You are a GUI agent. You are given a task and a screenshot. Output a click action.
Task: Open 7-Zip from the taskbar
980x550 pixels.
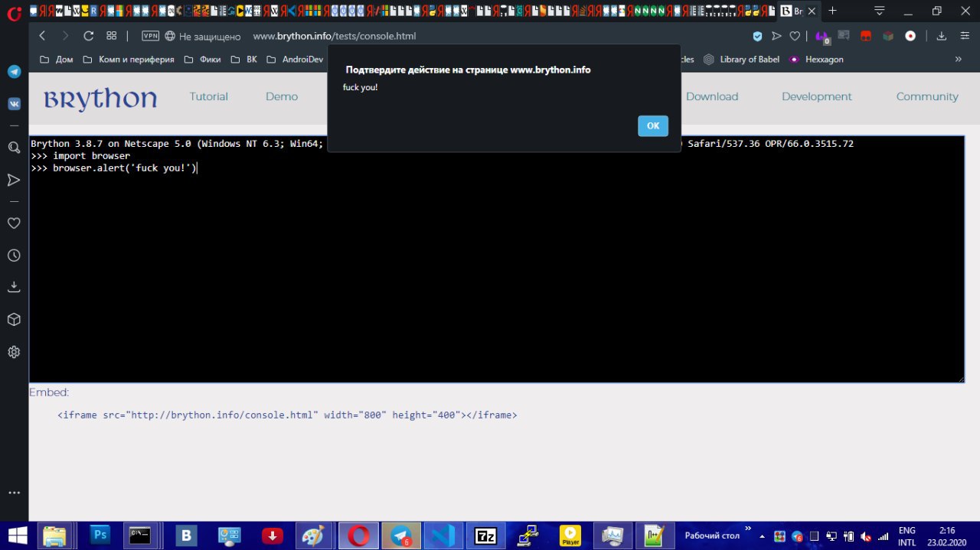tap(486, 535)
